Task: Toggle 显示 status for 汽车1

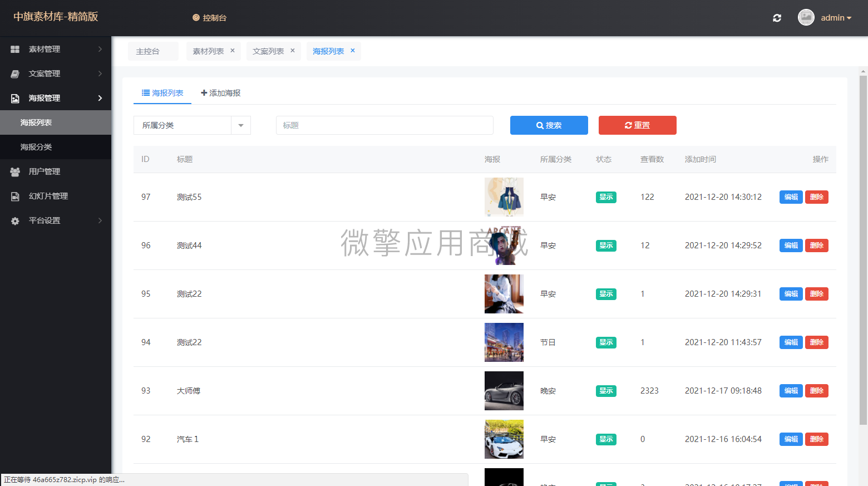Action: pos(606,439)
